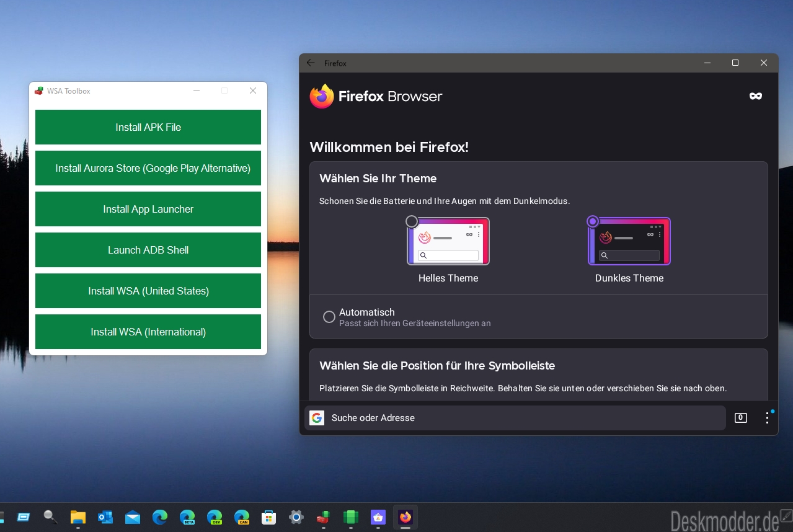Close the Firefox window
This screenshot has height=532, width=793.
(x=764, y=63)
